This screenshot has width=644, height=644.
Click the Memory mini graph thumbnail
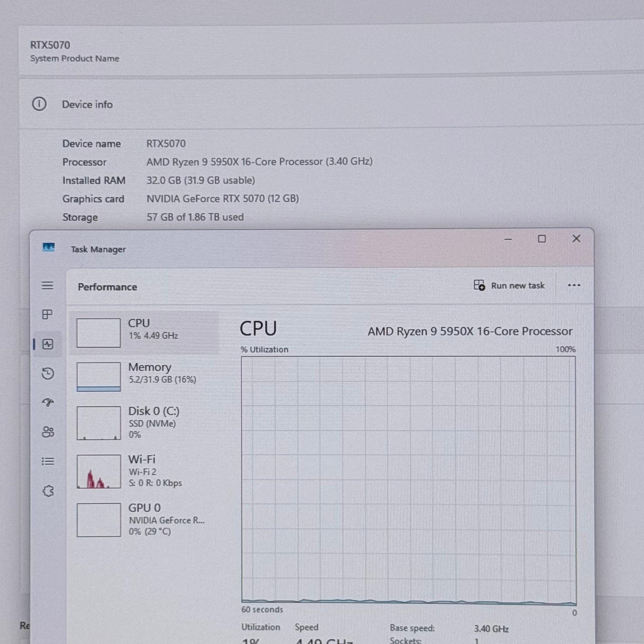coord(99,377)
